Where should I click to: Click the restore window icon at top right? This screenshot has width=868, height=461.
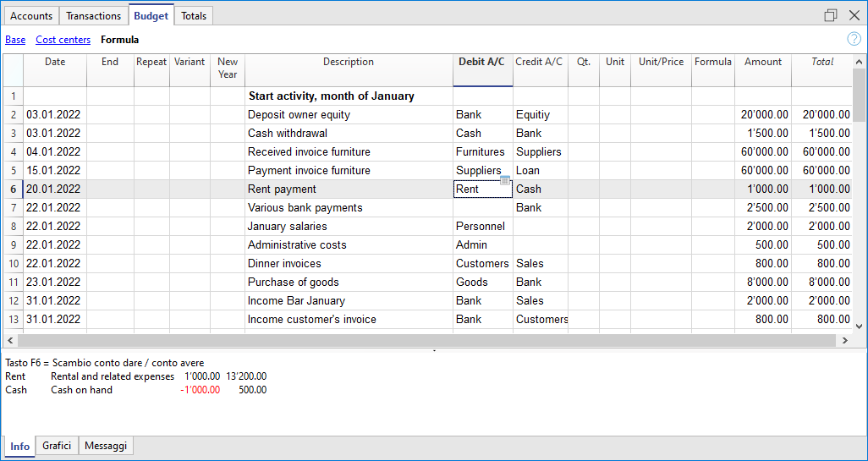tap(831, 15)
